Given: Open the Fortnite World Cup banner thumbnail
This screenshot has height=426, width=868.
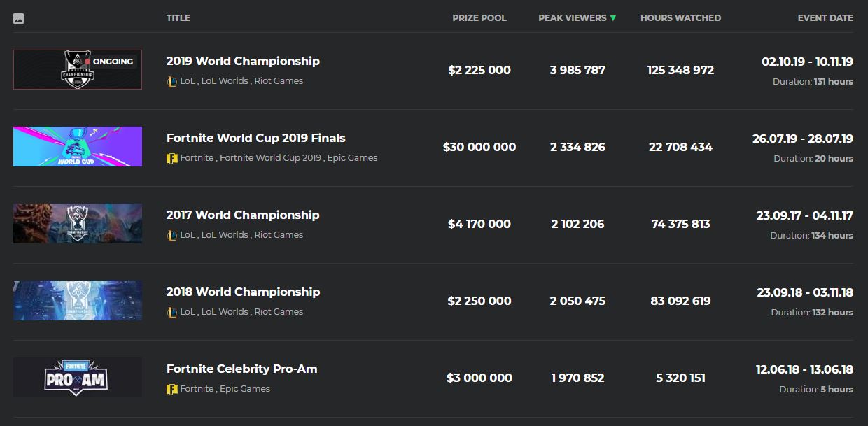Looking at the screenshot, I should click(78, 146).
